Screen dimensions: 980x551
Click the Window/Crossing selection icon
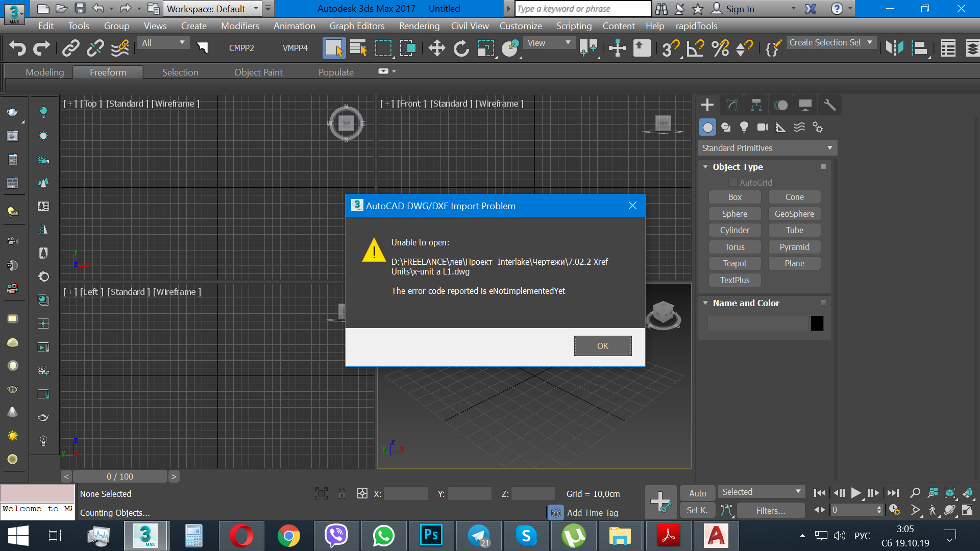408,48
